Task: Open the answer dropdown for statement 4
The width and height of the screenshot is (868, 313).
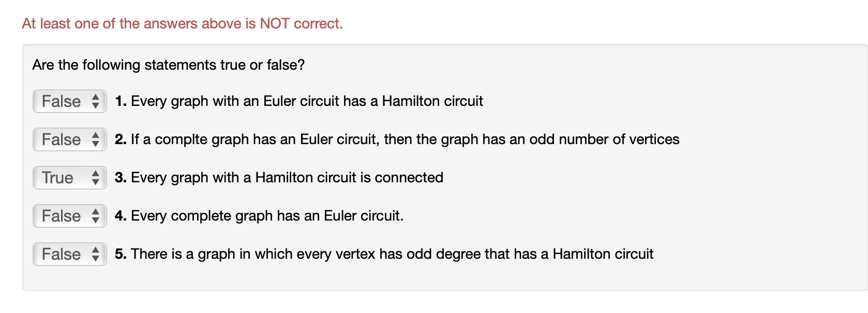Action: (69, 216)
